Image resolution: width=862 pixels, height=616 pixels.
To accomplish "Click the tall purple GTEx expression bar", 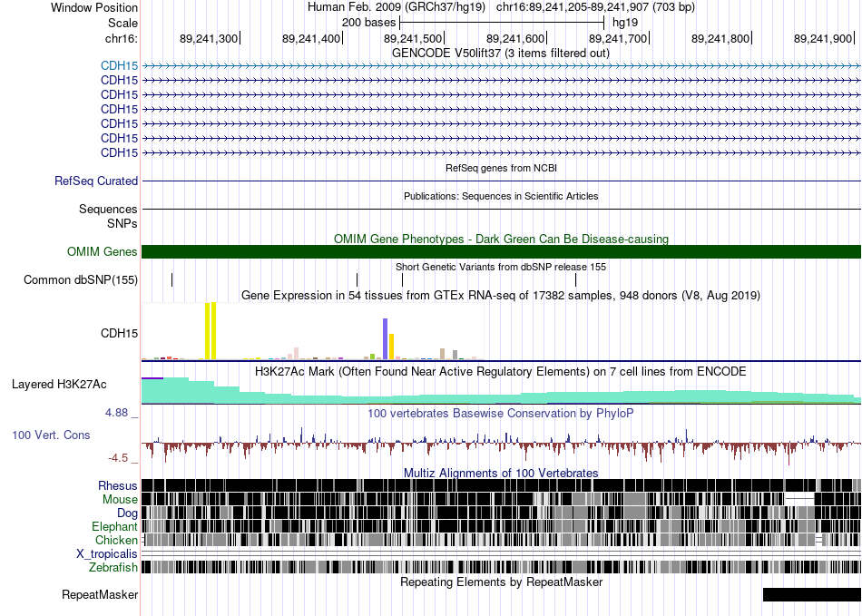I will click(x=386, y=339).
